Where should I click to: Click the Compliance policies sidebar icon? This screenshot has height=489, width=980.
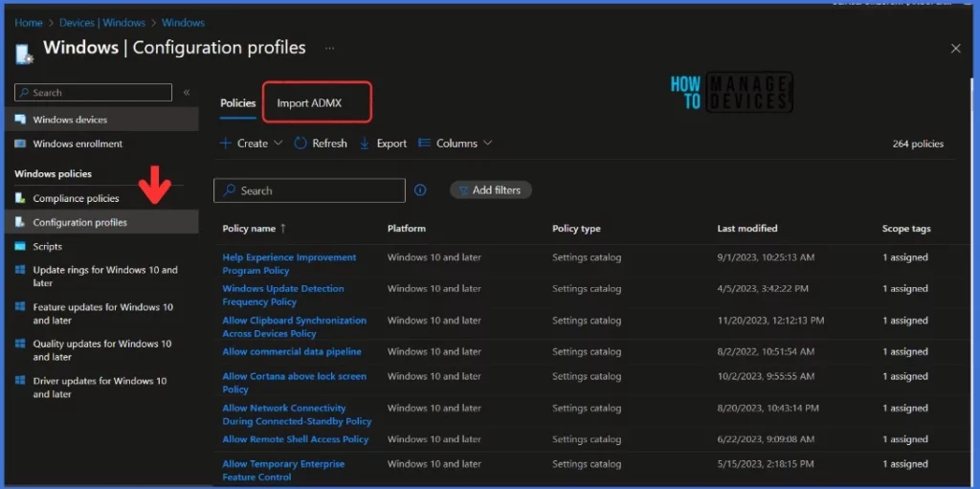click(x=20, y=198)
